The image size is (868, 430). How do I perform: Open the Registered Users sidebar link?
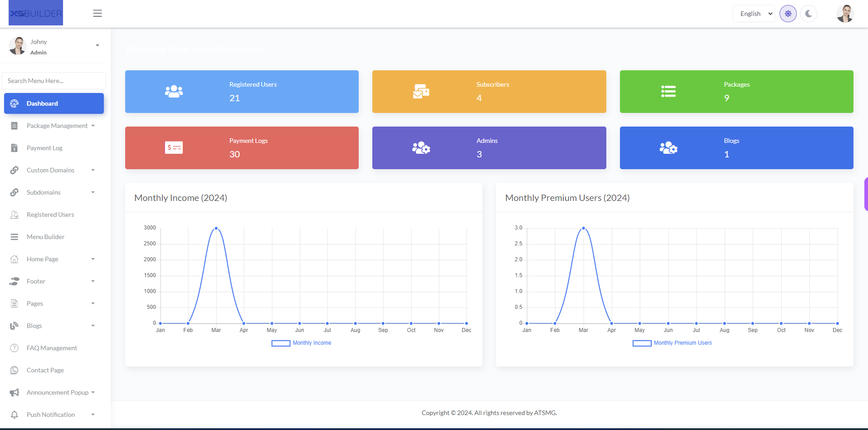(50, 215)
